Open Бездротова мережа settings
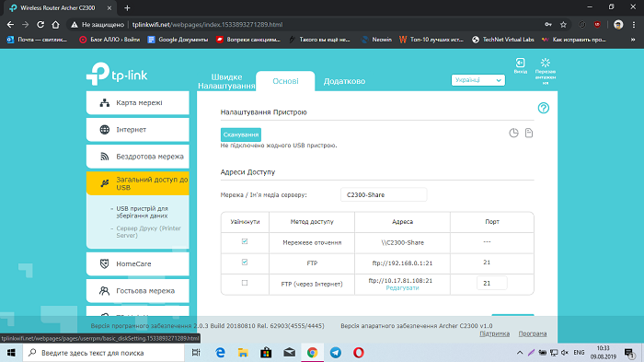Image resolution: width=644 pixels, height=362 pixels. pos(138,157)
